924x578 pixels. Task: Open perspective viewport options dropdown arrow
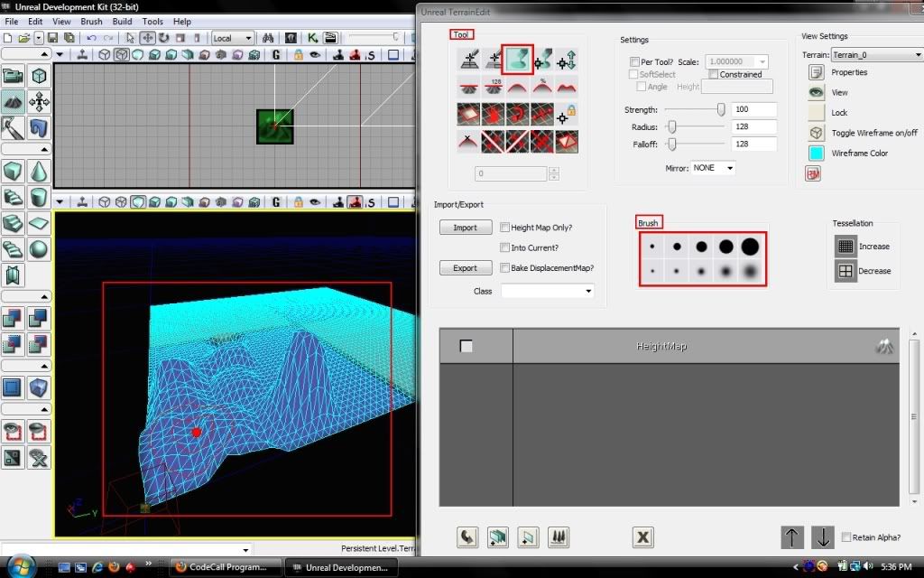click(x=60, y=201)
